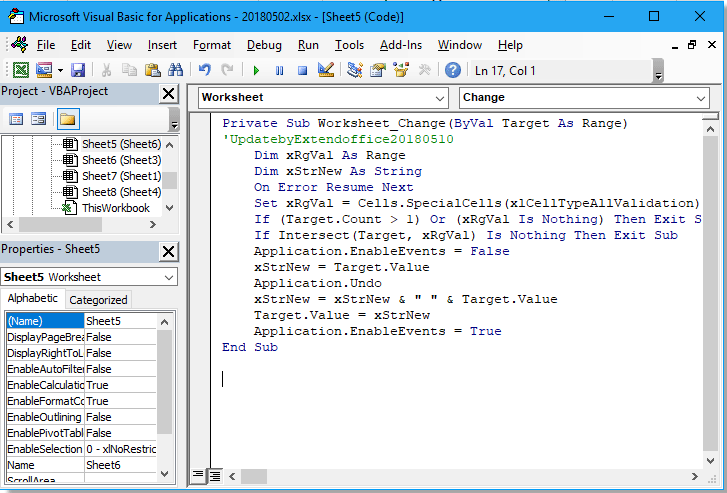
Task: Switch to the Categorized properties tab
Action: coord(98,299)
